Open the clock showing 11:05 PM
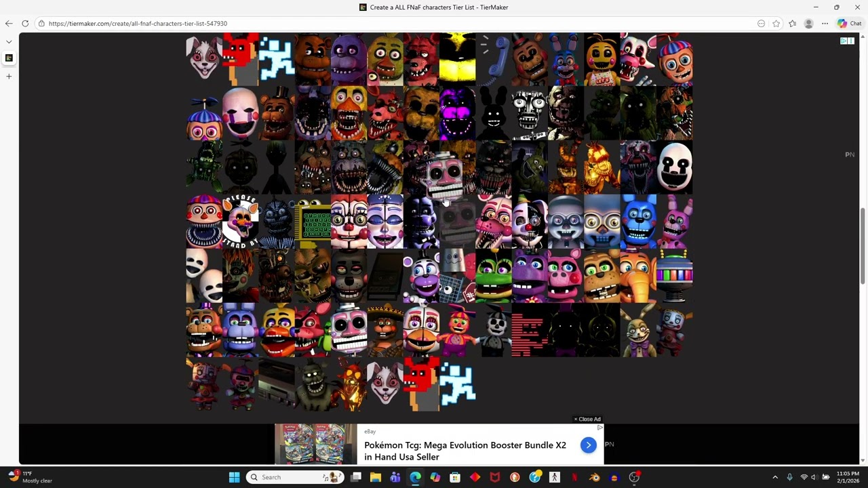868x488 pixels. [x=848, y=477]
